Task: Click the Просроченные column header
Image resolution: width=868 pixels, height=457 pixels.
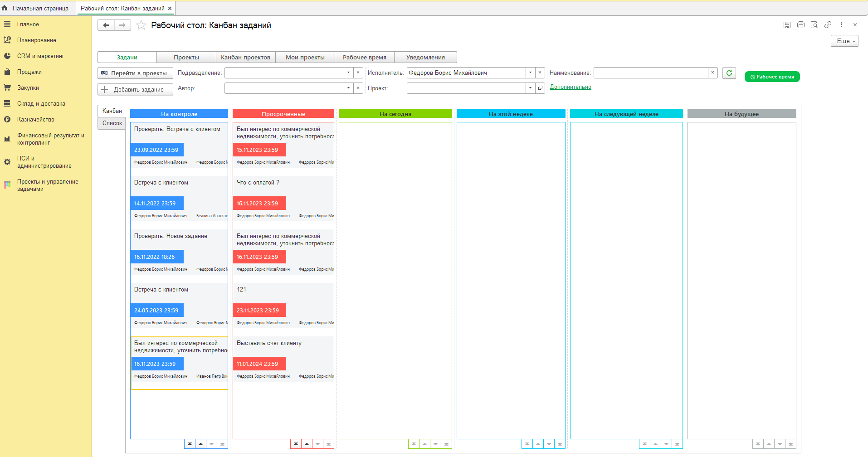Action: (283, 114)
